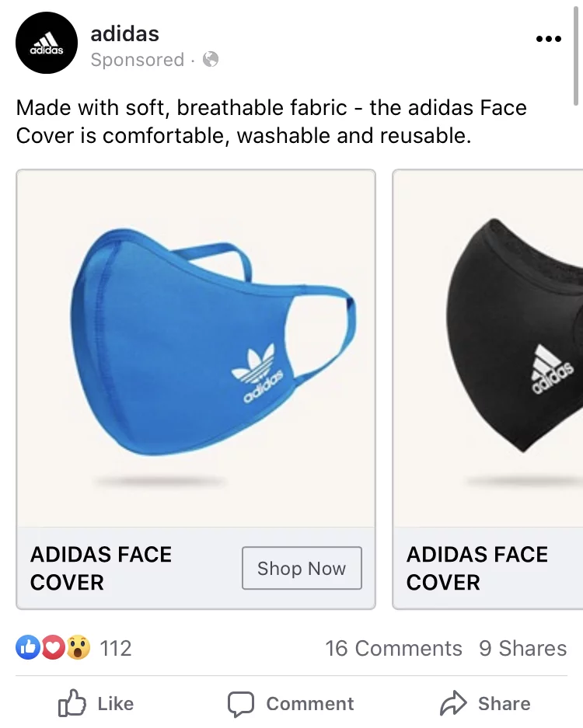Click the Sponsored label
Viewport: 583px width, 728px height.
137,60
